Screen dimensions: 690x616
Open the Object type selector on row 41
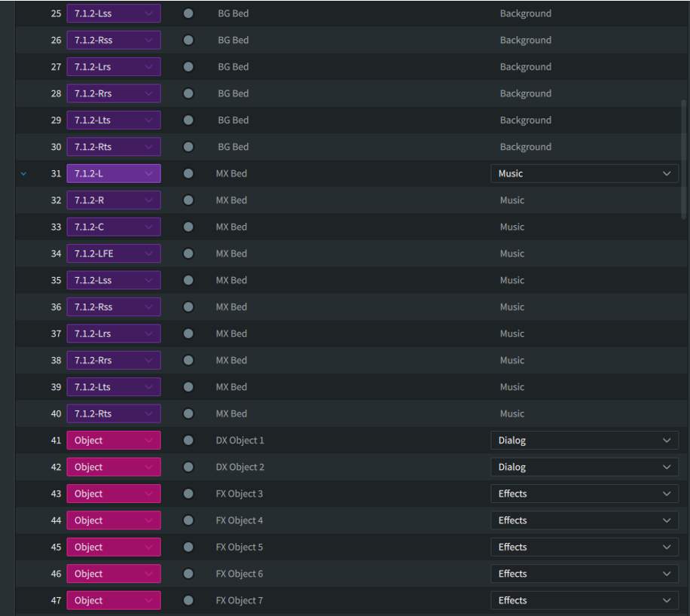tap(114, 441)
